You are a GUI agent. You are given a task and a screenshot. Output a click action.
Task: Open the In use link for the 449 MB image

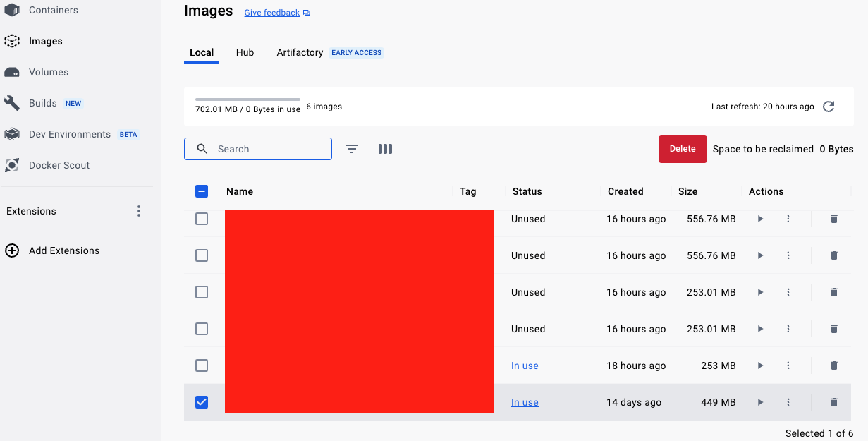click(x=525, y=402)
